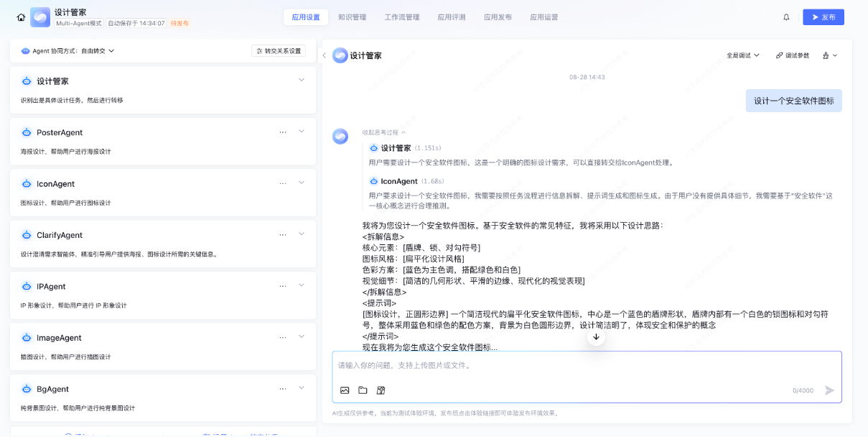The width and height of the screenshot is (868, 437).
Task: Click the clear chat icon near top right
Action: [x=824, y=55]
